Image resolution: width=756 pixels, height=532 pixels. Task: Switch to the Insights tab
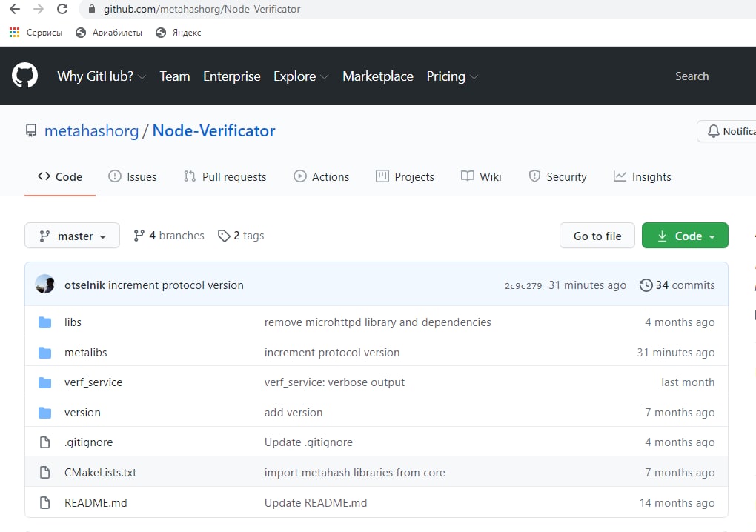tap(642, 177)
